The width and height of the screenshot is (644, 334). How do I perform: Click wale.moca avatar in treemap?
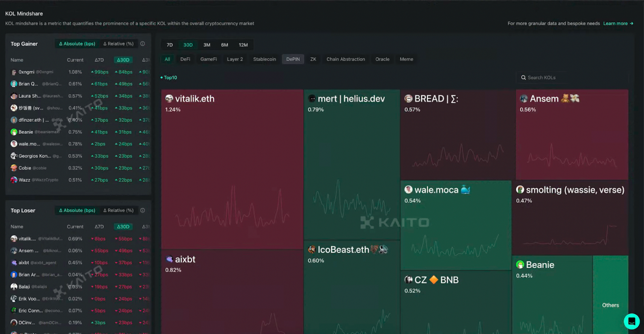408,190
